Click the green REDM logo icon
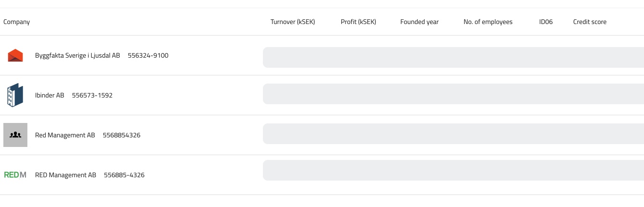The image size is (644, 207). pos(15,175)
